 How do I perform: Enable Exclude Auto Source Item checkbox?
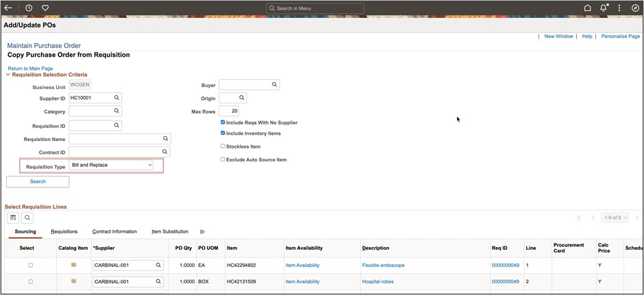tap(223, 159)
